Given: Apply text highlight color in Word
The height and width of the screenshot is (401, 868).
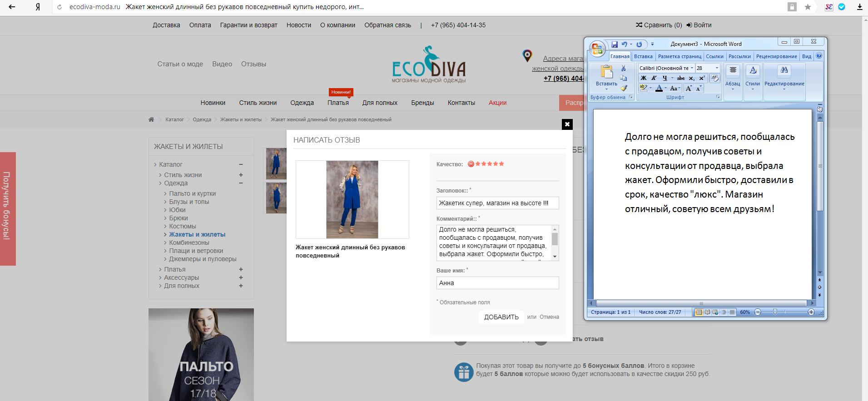Looking at the screenshot, I should pyautogui.click(x=643, y=88).
